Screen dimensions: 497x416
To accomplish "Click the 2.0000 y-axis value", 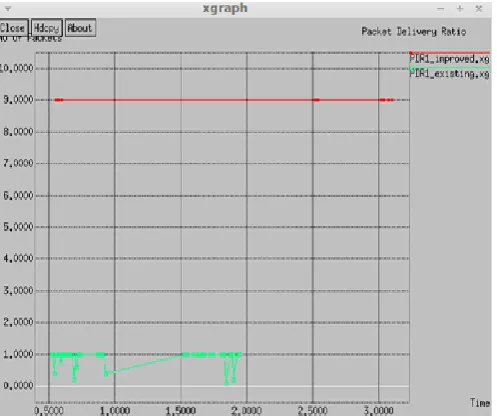I will click(18, 322).
